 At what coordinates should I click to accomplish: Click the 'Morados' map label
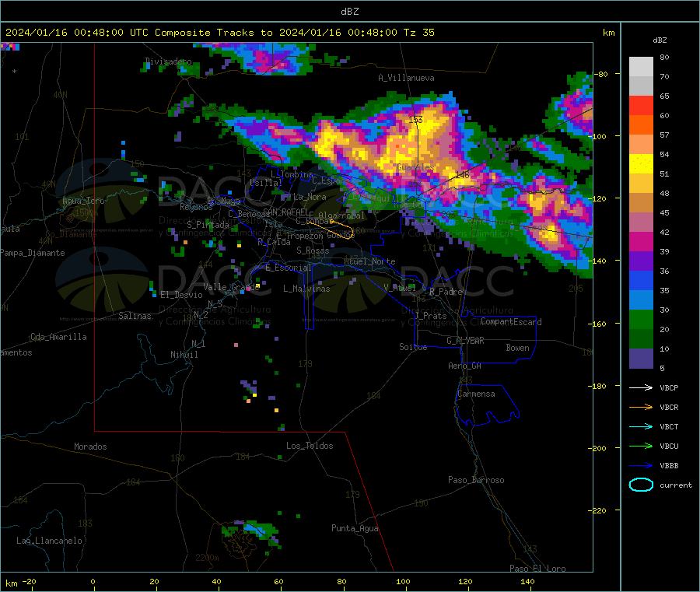tap(90, 447)
